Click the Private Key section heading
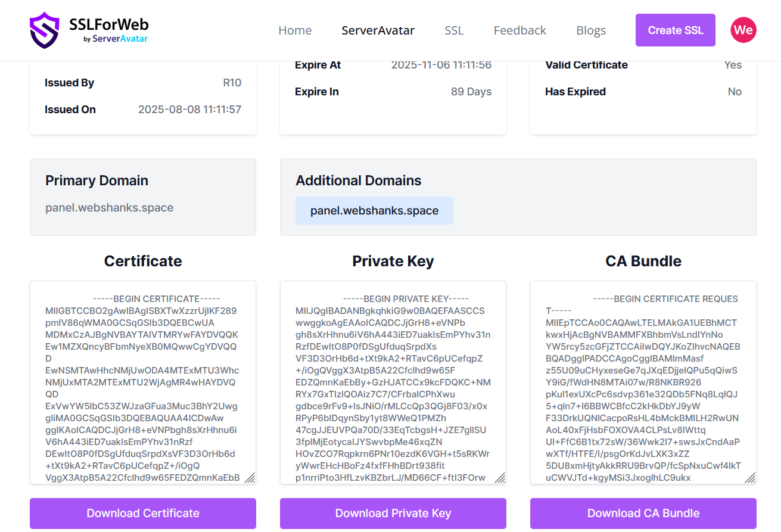This screenshot has width=781, height=532. pyautogui.click(x=393, y=261)
